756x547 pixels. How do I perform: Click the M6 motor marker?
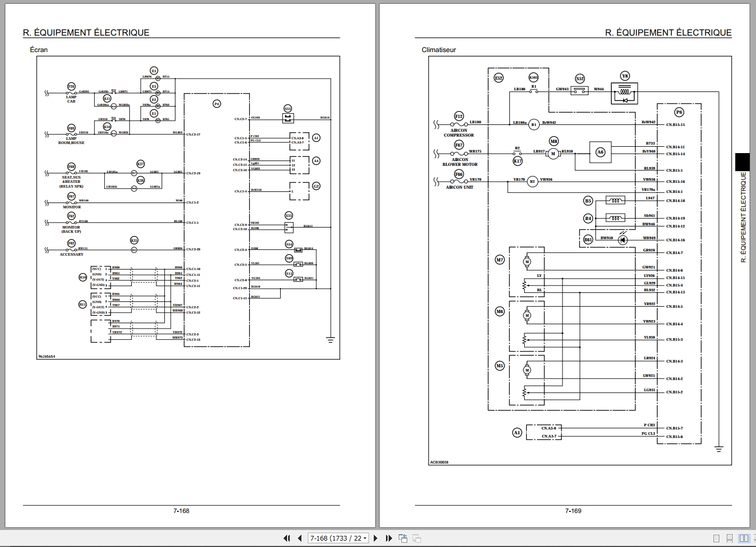point(499,312)
